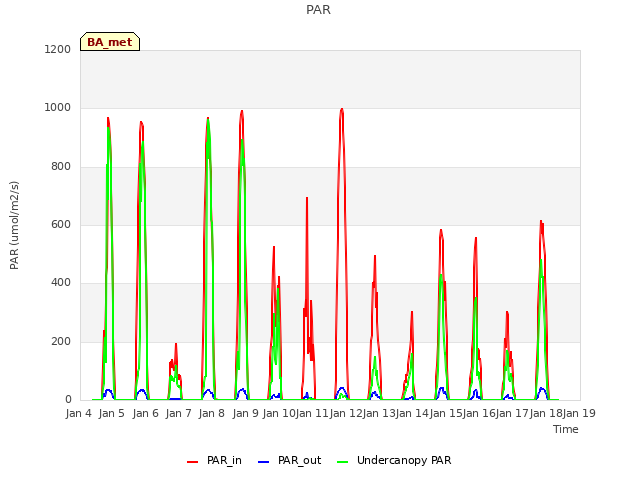Screen dimensions: 640x480
Task: Click the Jan 7 x-axis label
Action: 178,413
